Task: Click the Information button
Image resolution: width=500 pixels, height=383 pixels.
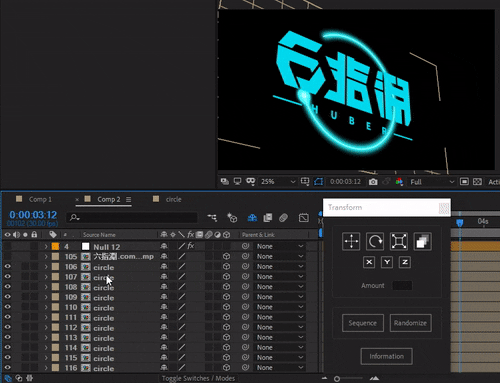Action: (387, 356)
